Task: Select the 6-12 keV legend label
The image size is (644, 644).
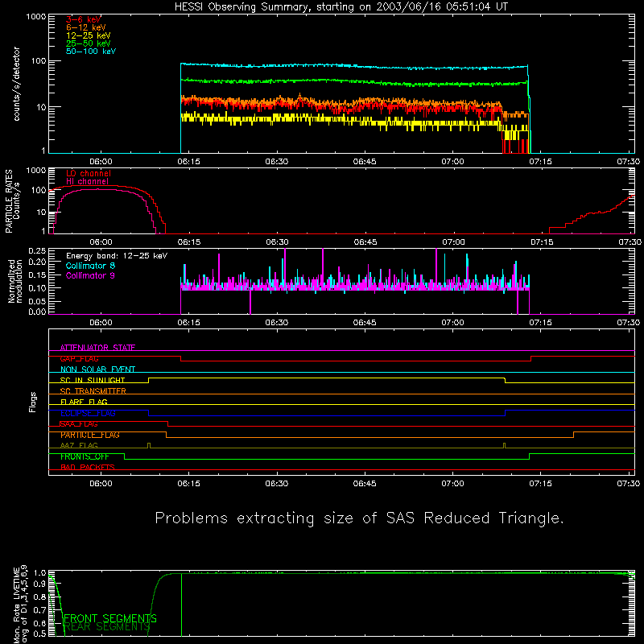Action: point(86,27)
